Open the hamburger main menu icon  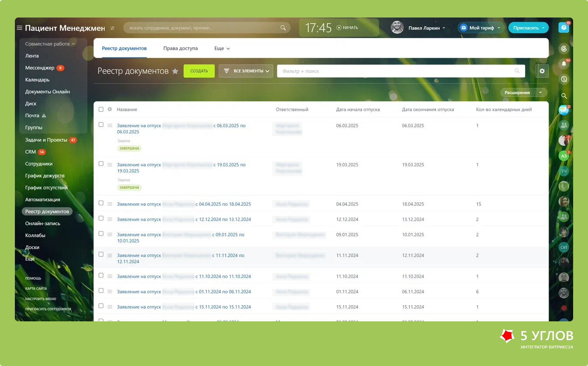pyautogui.click(x=19, y=28)
